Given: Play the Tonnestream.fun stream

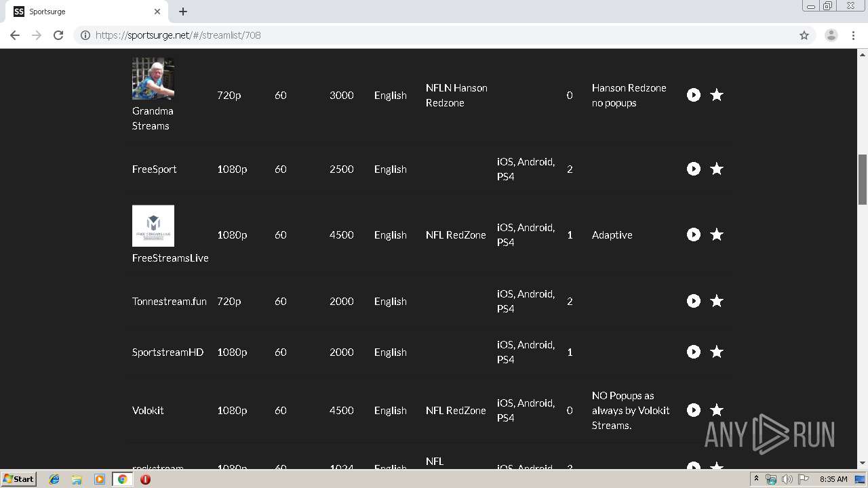Looking at the screenshot, I should coord(693,301).
